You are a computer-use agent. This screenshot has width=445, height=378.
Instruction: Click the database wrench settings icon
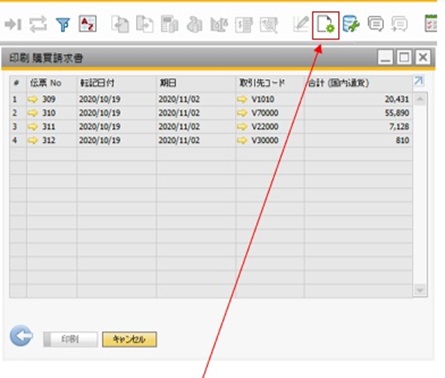click(x=351, y=24)
